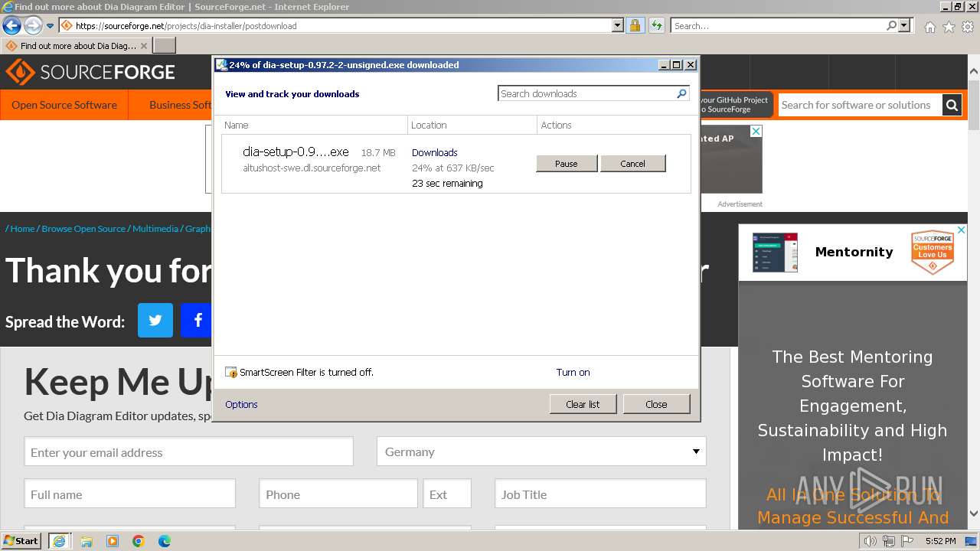Open a new blank tab

click(x=165, y=46)
